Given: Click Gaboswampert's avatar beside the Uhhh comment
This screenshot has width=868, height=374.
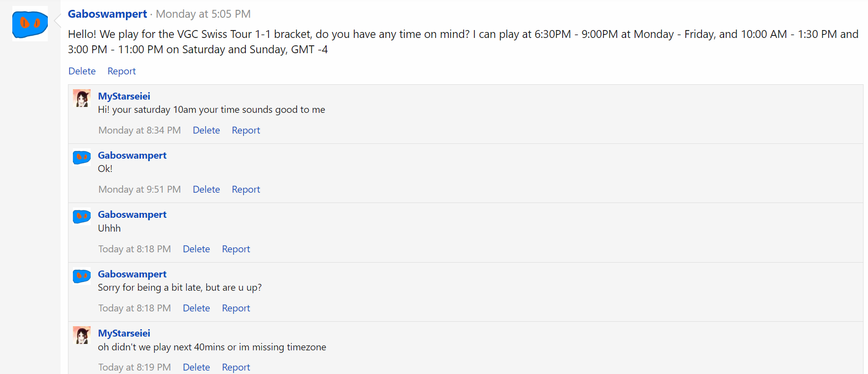Looking at the screenshot, I should pos(82,216).
